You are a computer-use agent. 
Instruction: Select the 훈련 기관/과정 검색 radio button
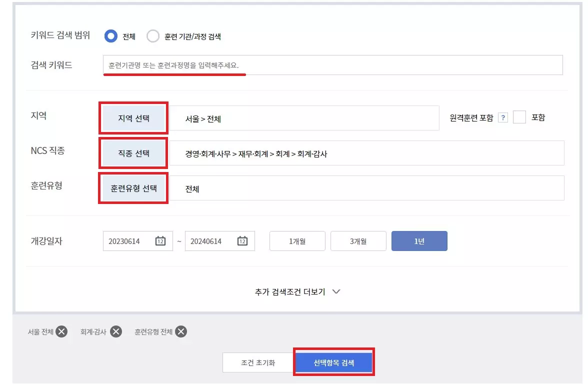pos(153,36)
